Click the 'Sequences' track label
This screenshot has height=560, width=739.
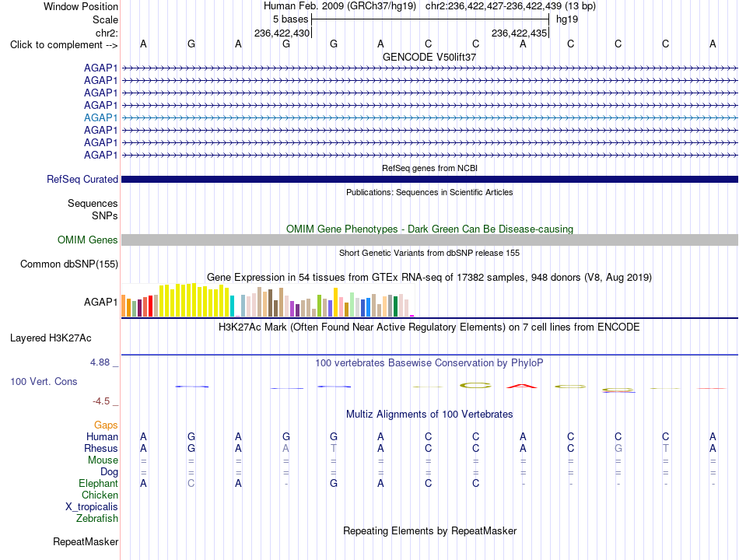[x=93, y=203]
